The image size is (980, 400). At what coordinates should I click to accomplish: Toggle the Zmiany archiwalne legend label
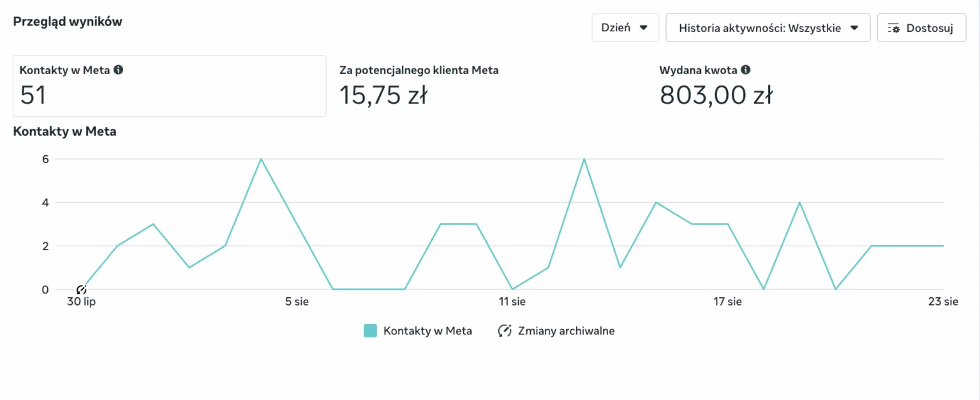click(x=567, y=330)
